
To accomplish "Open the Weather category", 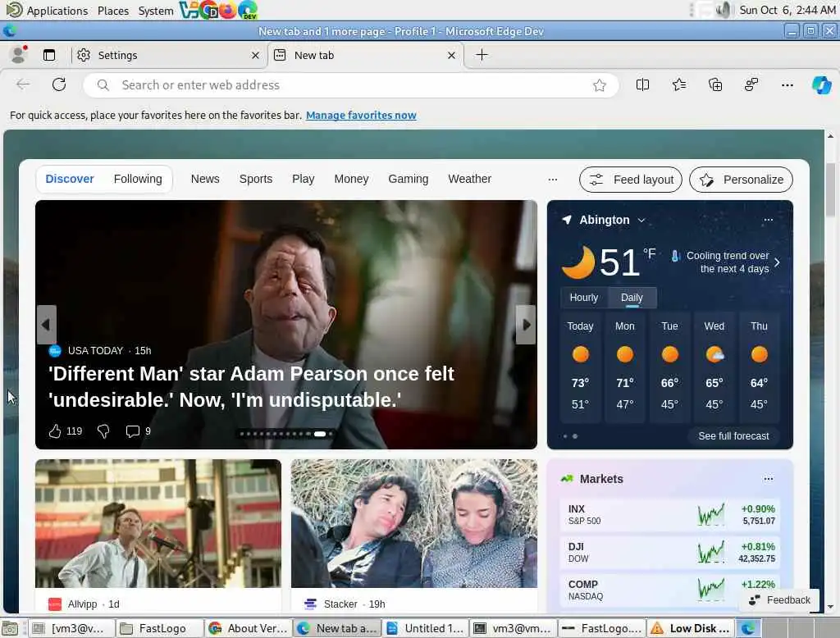I will tap(470, 179).
